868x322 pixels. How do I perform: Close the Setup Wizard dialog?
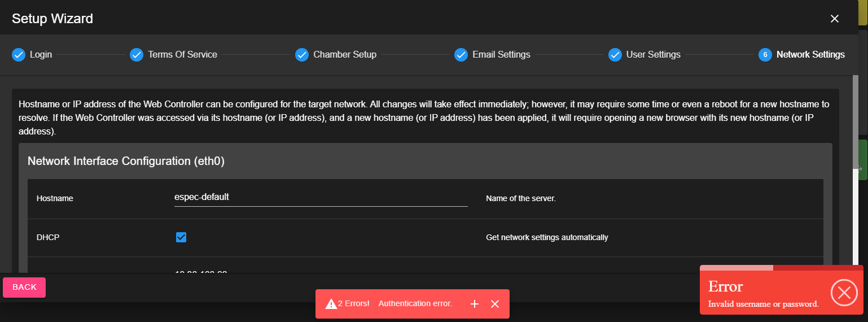point(835,19)
